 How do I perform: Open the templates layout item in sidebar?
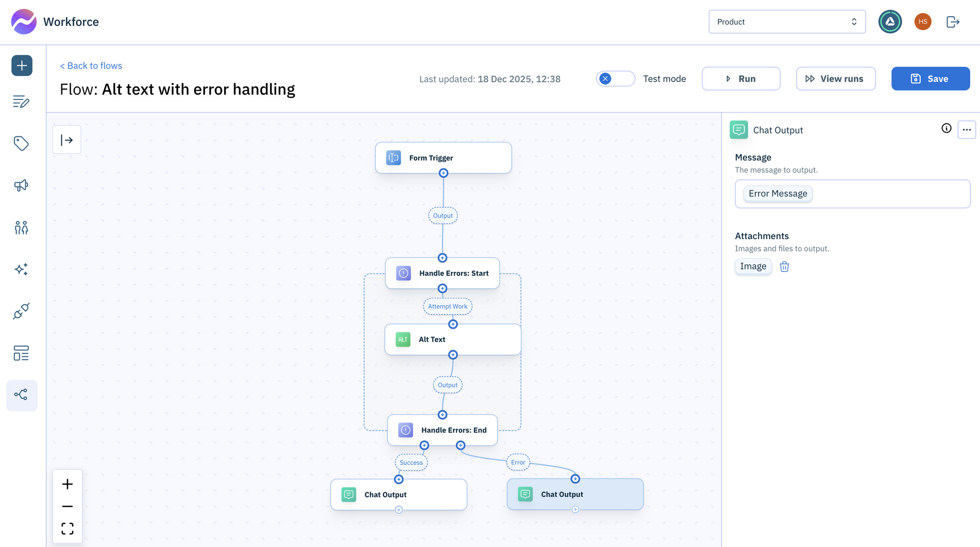tap(21, 353)
